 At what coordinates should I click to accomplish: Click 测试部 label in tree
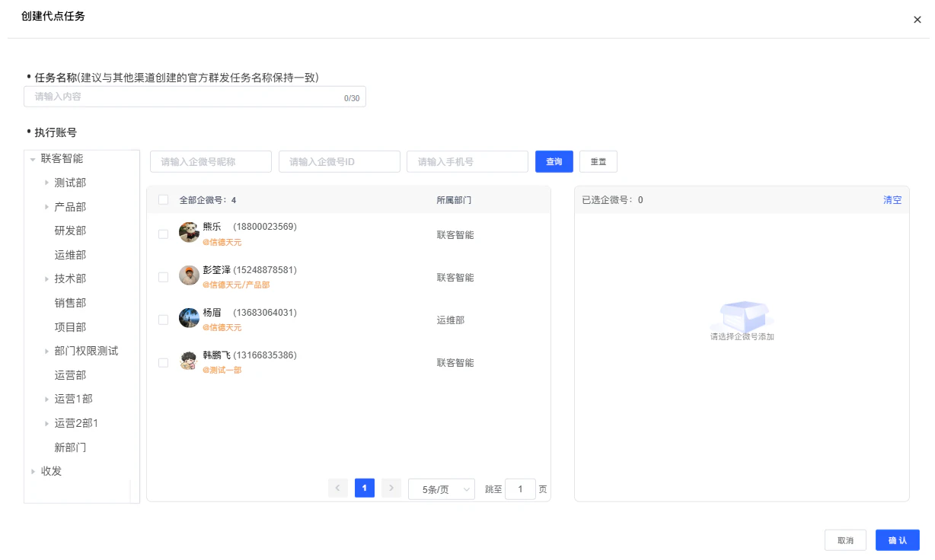click(70, 183)
